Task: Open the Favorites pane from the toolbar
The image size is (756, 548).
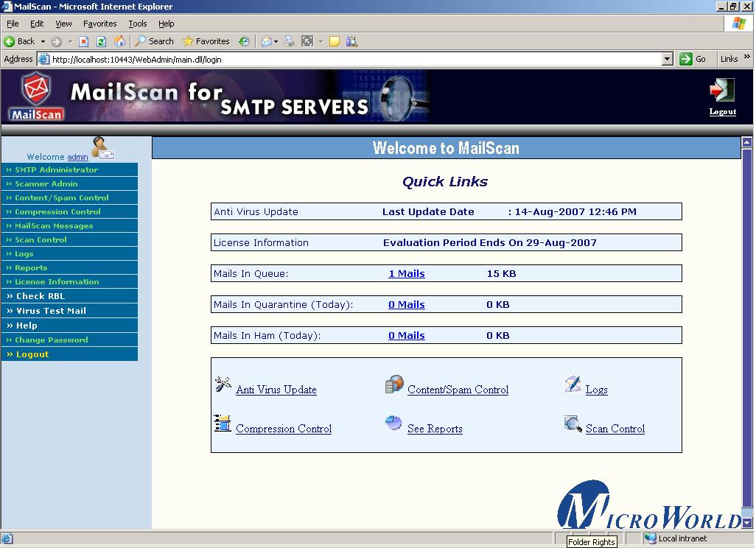Action: pyautogui.click(x=206, y=41)
